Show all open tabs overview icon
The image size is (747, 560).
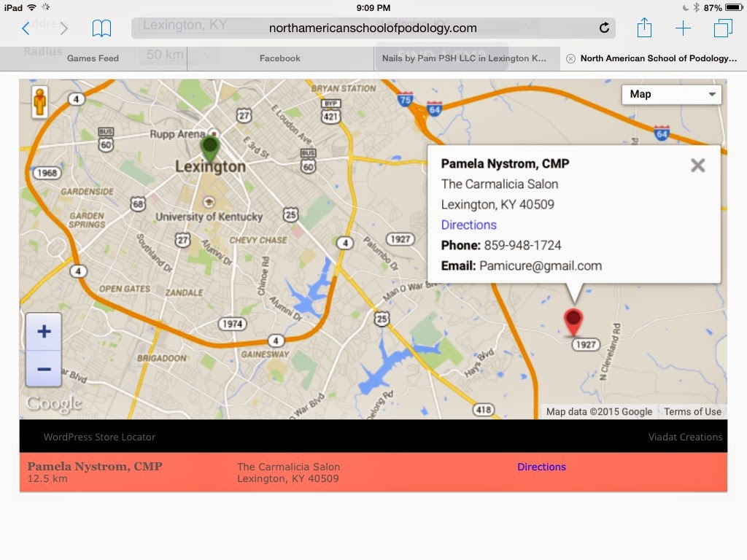pos(723,28)
